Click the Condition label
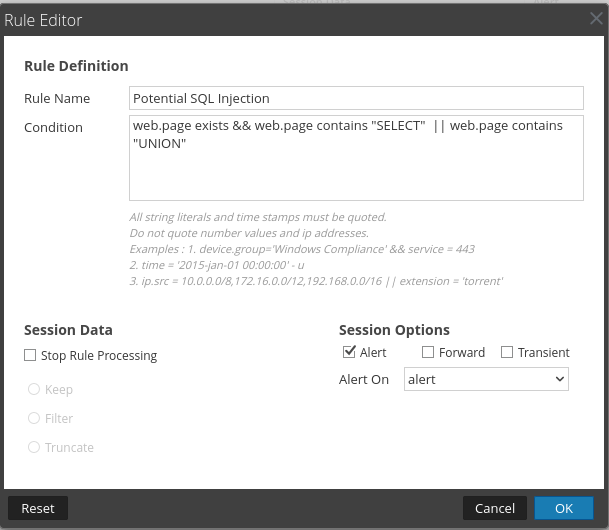 click(54, 127)
